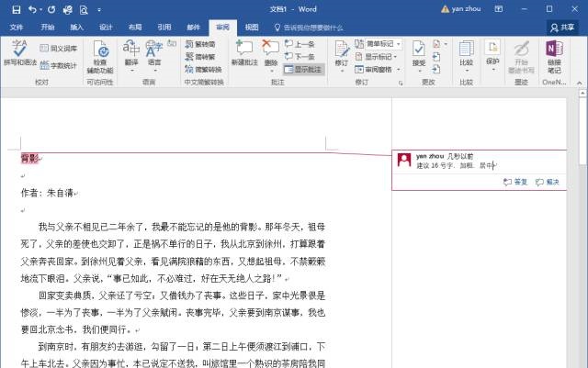Click the 接受 accept change icon
Image resolution: width=588 pixels, height=368 pixels.
click(419, 53)
